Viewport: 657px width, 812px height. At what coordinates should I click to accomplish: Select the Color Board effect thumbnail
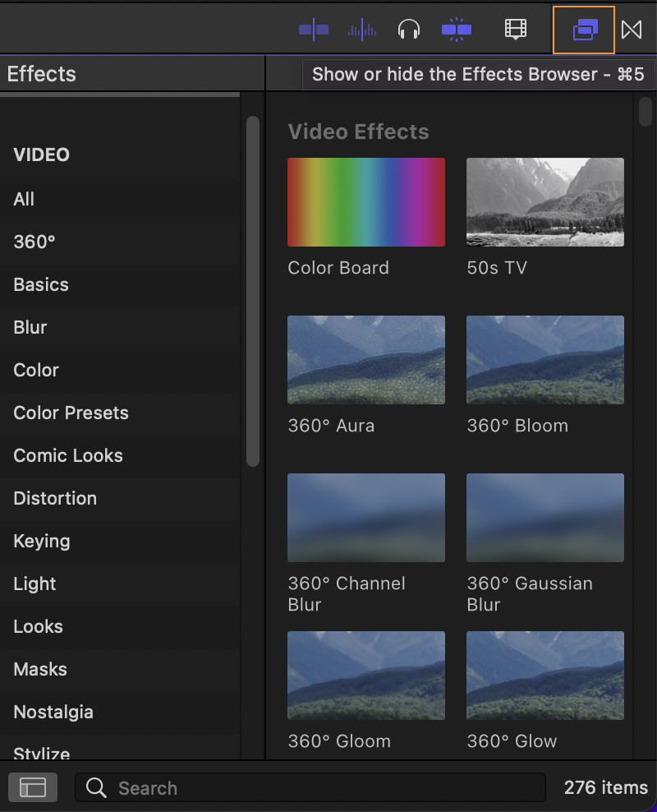click(366, 202)
